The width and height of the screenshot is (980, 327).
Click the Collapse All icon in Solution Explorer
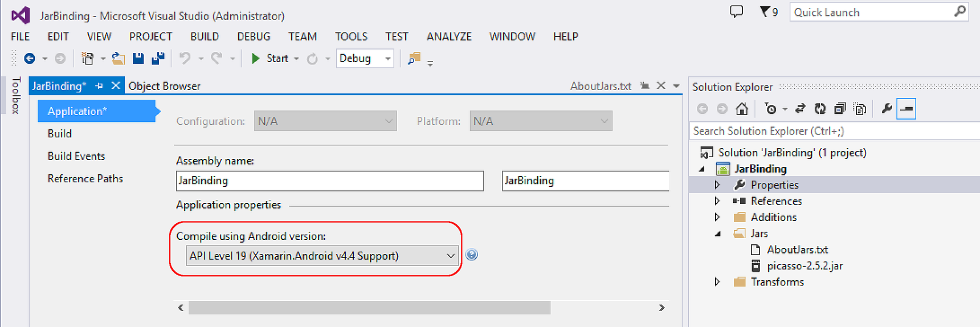pyautogui.click(x=840, y=108)
